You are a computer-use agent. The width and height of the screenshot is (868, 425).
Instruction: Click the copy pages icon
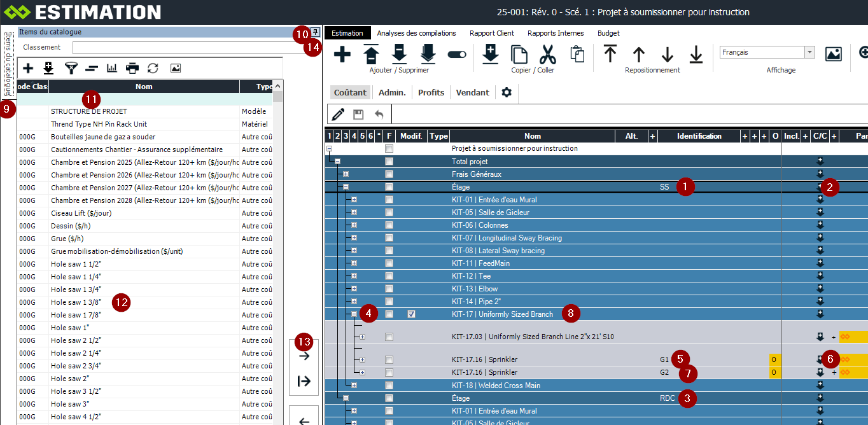519,55
